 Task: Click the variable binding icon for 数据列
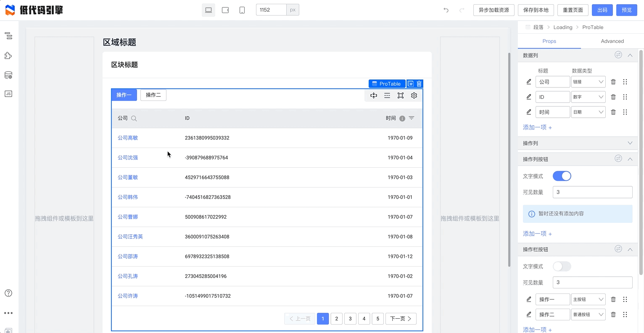pos(618,55)
